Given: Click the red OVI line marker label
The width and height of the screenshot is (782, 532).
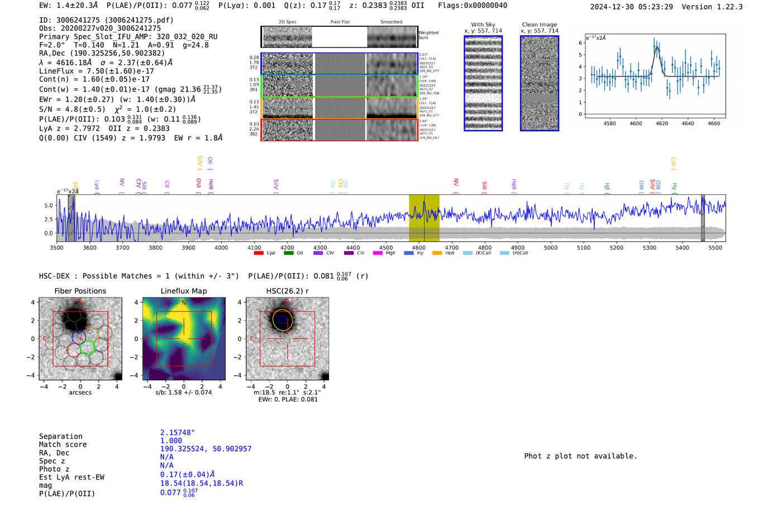Looking at the screenshot, I should coord(198,183).
